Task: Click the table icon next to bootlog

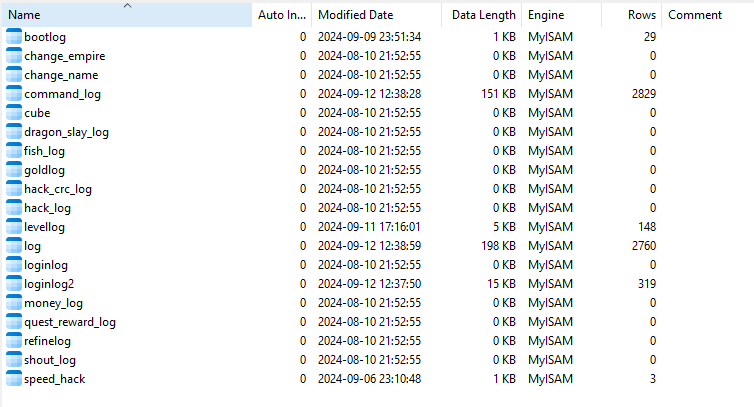Action: [x=13, y=37]
